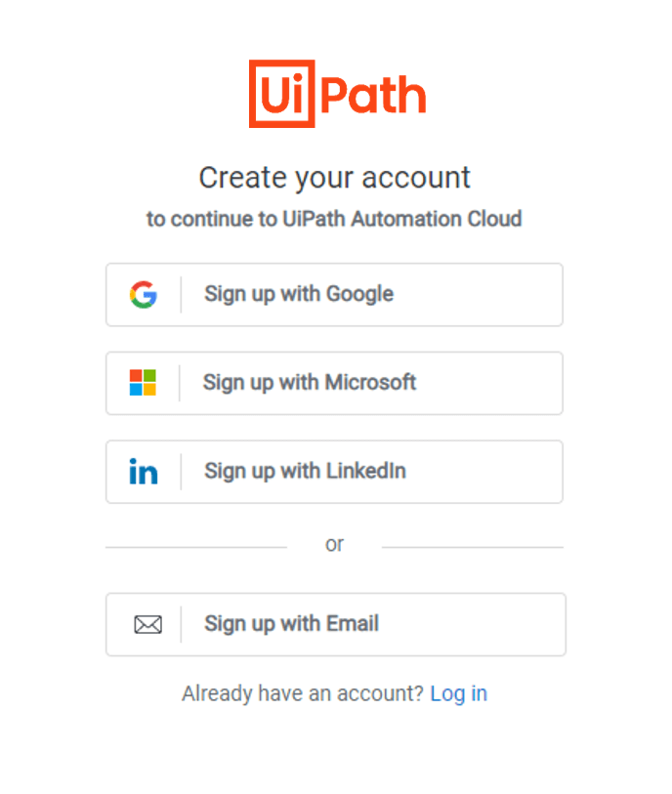Image resolution: width=672 pixels, height=794 pixels.
Task: Click the vertical separator inside the Google button
Action: [x=181, y=295]
